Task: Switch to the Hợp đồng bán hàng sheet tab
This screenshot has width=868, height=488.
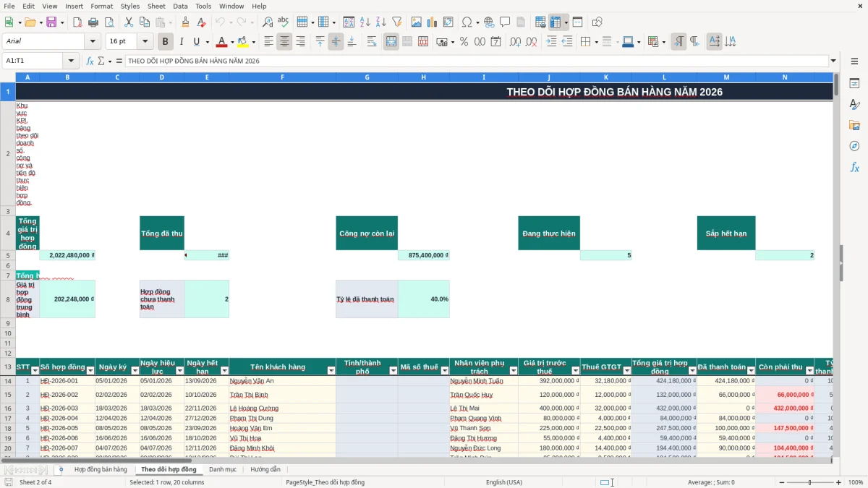Action: coord(101,469)
